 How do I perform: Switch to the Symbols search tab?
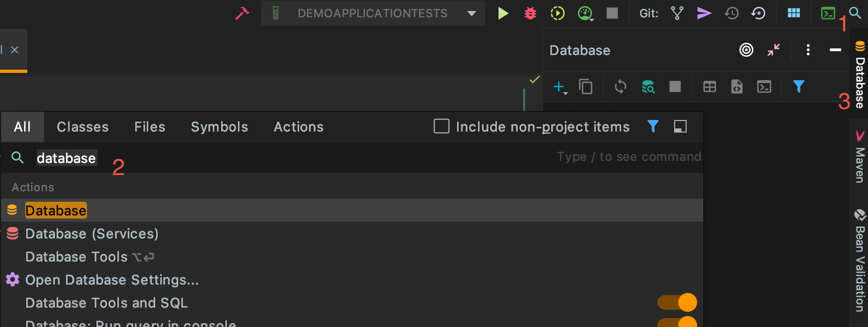click(219, 127)
